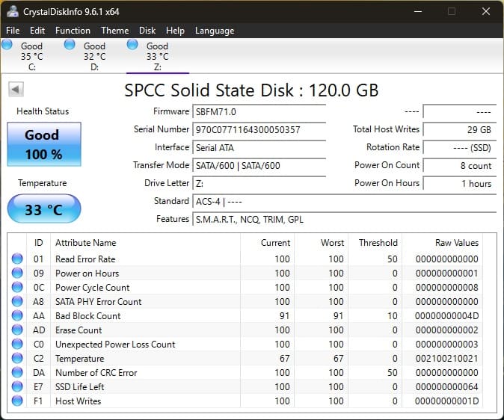Click the Read Error Rate status orb

[17, 259]
